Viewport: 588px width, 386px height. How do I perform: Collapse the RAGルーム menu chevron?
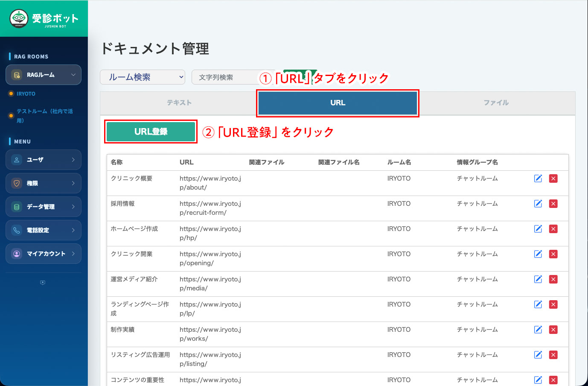pyautogui.click(x=73, y=75)
